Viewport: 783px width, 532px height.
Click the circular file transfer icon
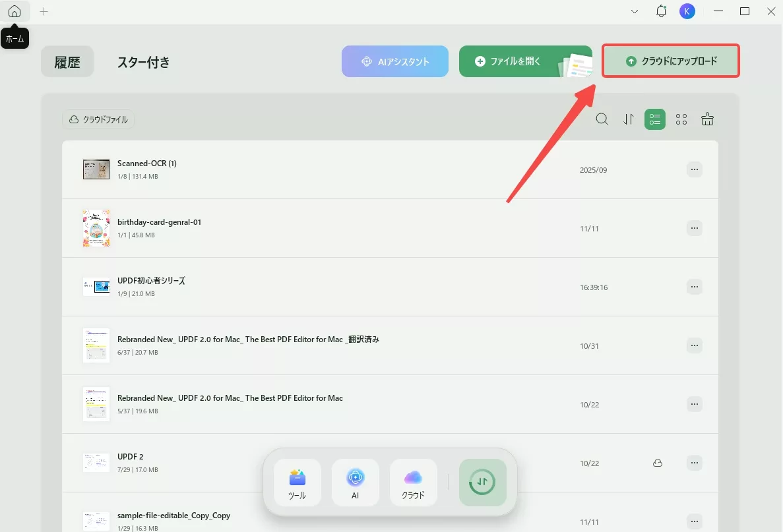(x=482, y=482)
